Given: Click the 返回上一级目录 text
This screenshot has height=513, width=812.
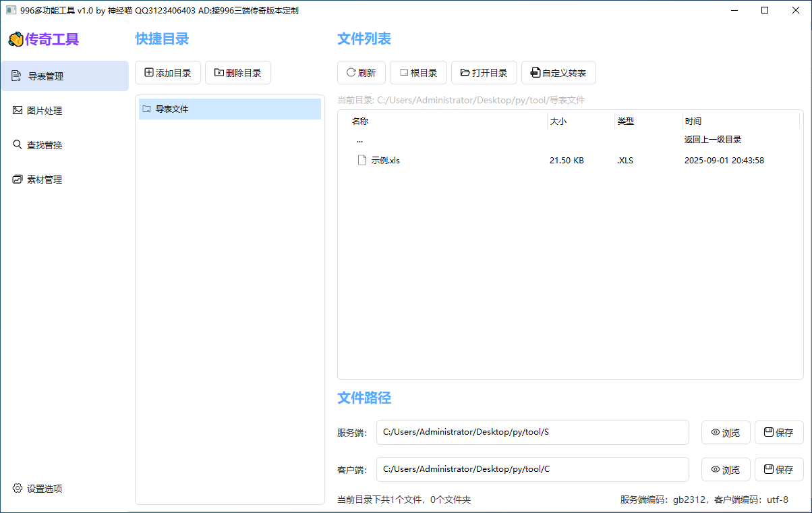Looking at the screenshot, I should [x=713, y=140].
